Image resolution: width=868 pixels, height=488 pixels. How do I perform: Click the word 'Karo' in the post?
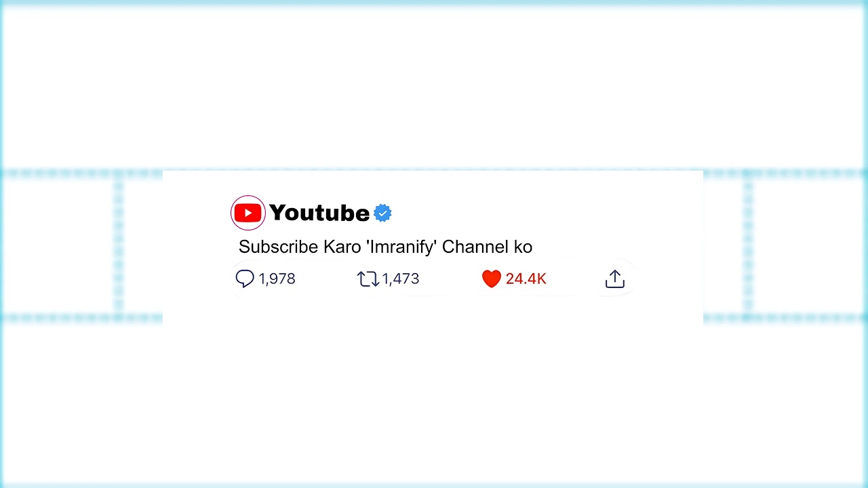point(342,247)
